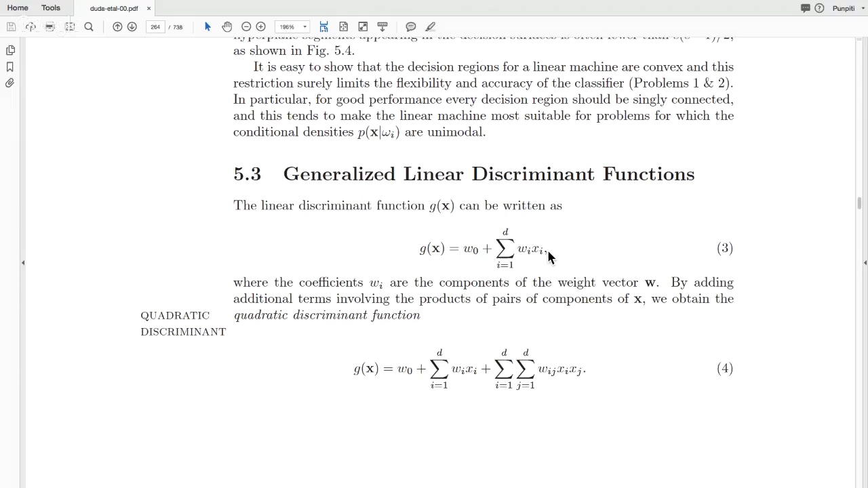
Task: Select the duda-etal-00.pdf document tab
Action: [113, 9]
